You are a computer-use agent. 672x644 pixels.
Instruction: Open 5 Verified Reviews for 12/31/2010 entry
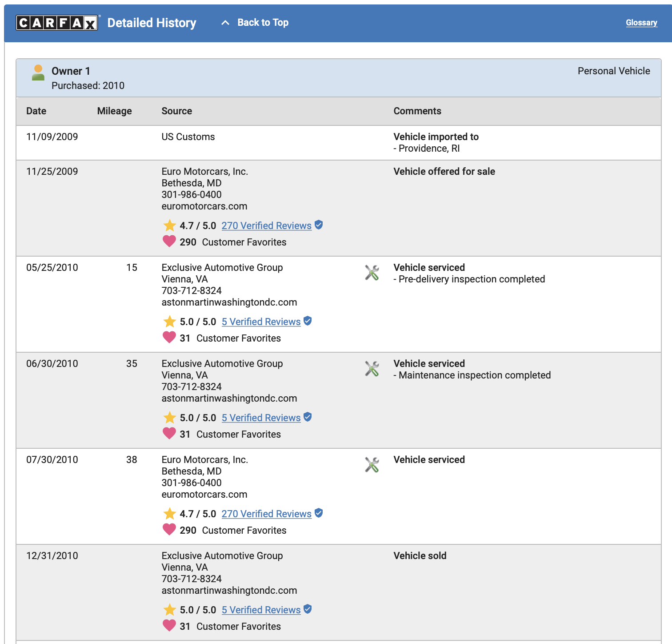tap(261, 610)
